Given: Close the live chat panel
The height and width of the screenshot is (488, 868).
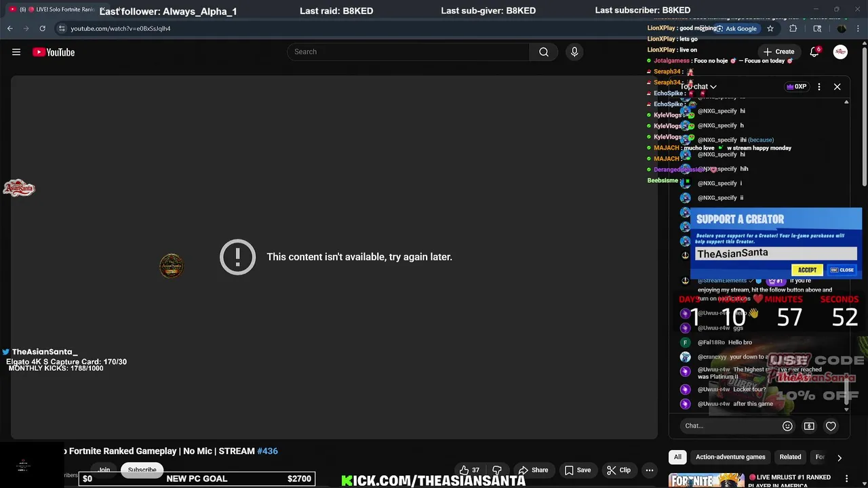Looking at the screenshot, I should 837,87.
